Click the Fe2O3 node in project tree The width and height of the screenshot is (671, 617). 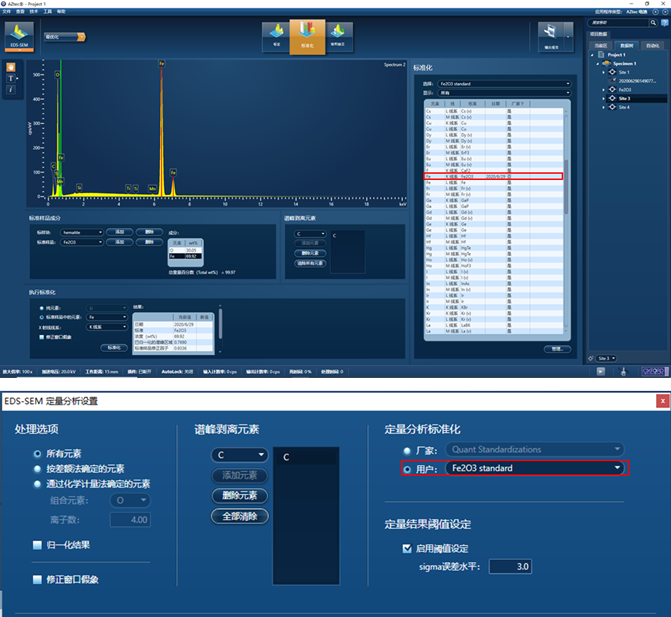(x=624, y=90)
